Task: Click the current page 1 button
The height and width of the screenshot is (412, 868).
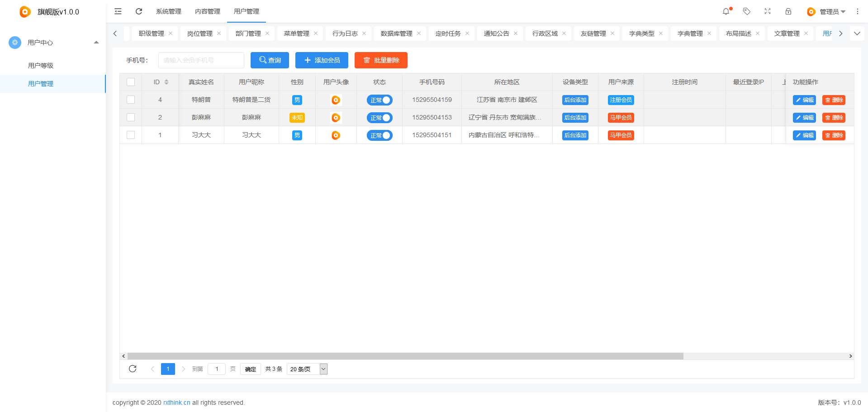Action: pyautogui.click(x=168, y=369)
